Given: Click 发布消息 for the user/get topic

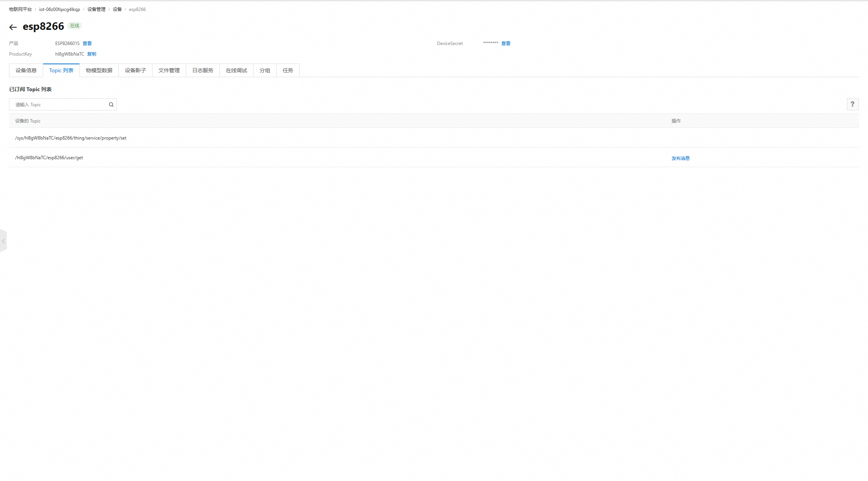Looking at the screenshot, I should pyautogui.click(x=680, y=158).
